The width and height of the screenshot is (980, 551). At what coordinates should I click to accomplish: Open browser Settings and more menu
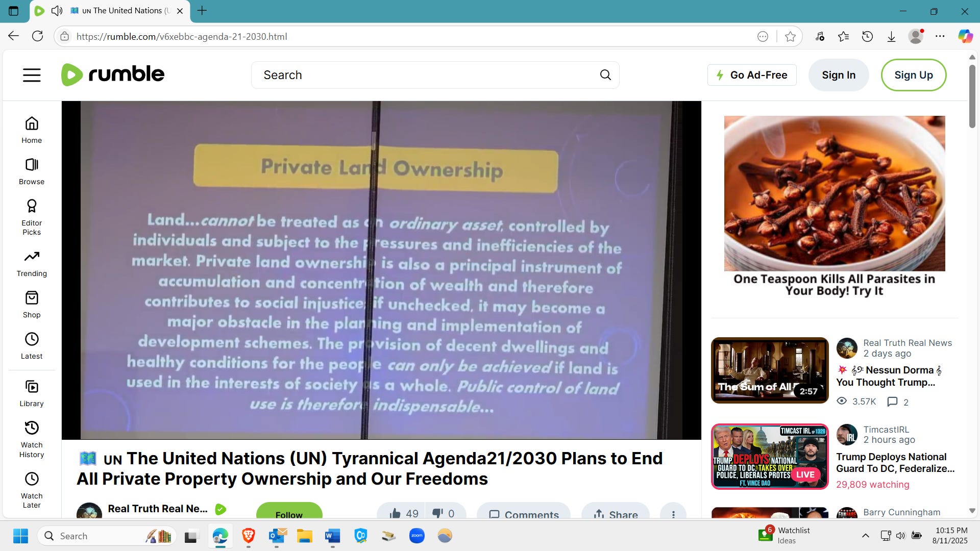click(x=940, y=36)
